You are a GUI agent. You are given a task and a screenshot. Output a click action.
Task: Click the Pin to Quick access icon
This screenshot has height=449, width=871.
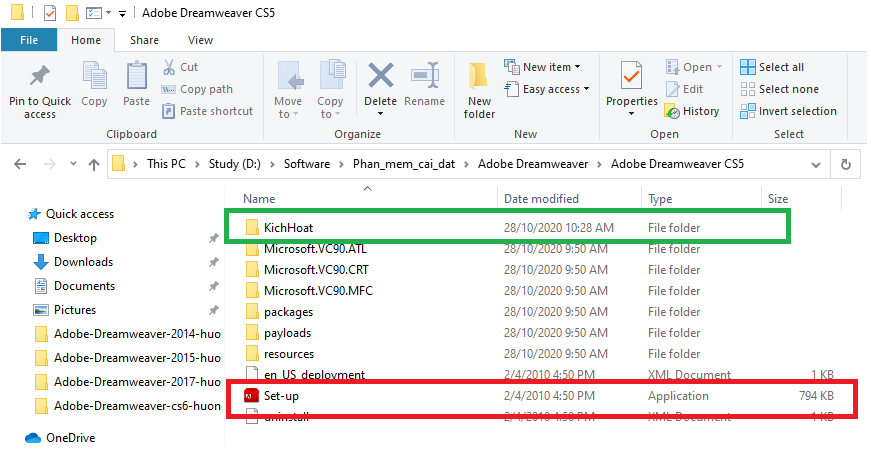40,78
